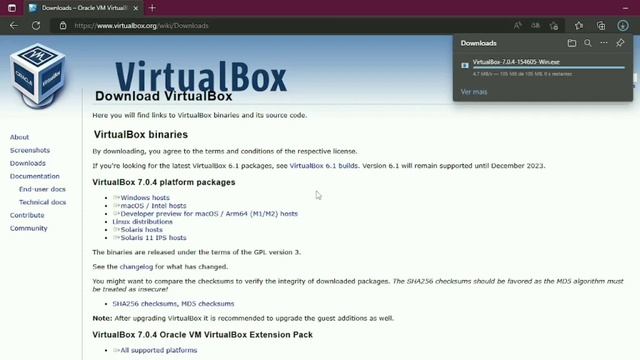This screenshot has height=360, width=640.
Task: Toggle the Downloads toolbar icon
Action: [x=623, y=26]
